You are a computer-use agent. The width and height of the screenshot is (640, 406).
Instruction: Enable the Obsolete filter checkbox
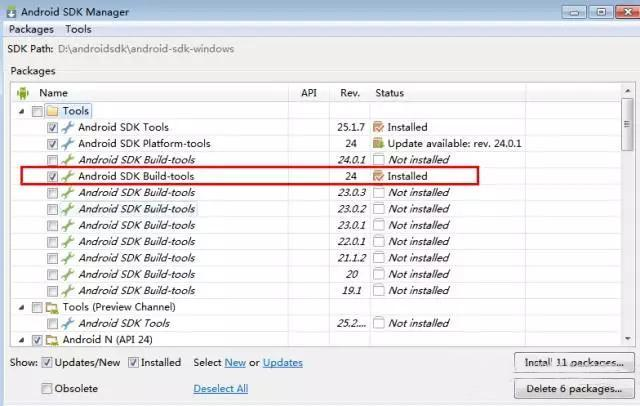[47, 388]
